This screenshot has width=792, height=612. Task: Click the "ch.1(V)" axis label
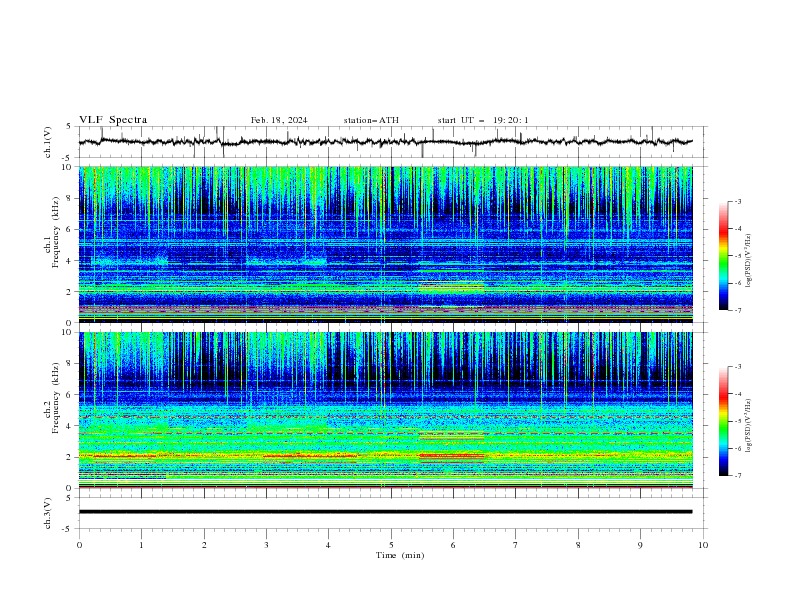click(48, 142)
